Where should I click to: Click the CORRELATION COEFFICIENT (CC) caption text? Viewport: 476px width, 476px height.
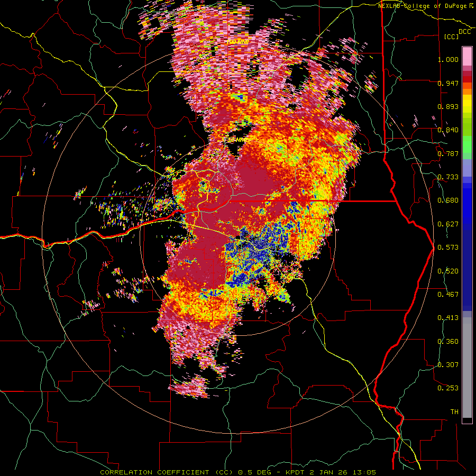[167, 472]
